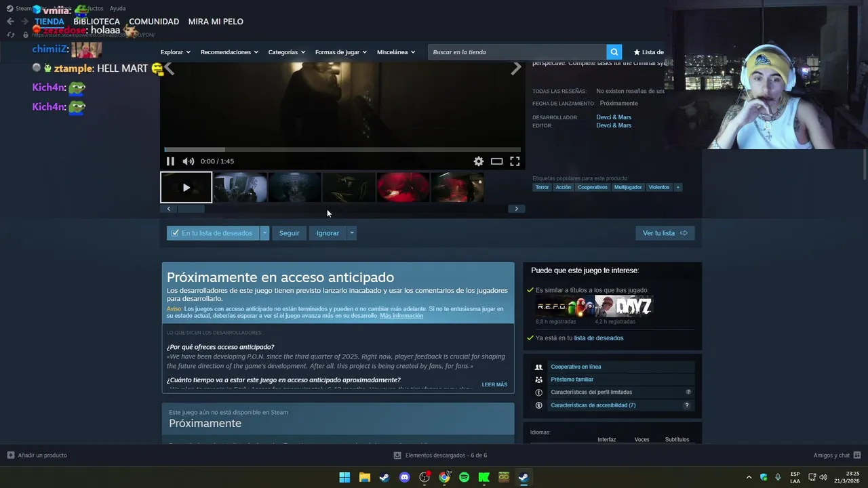
Task: Open Google Chrome from the taskbar
Action: 444,477
